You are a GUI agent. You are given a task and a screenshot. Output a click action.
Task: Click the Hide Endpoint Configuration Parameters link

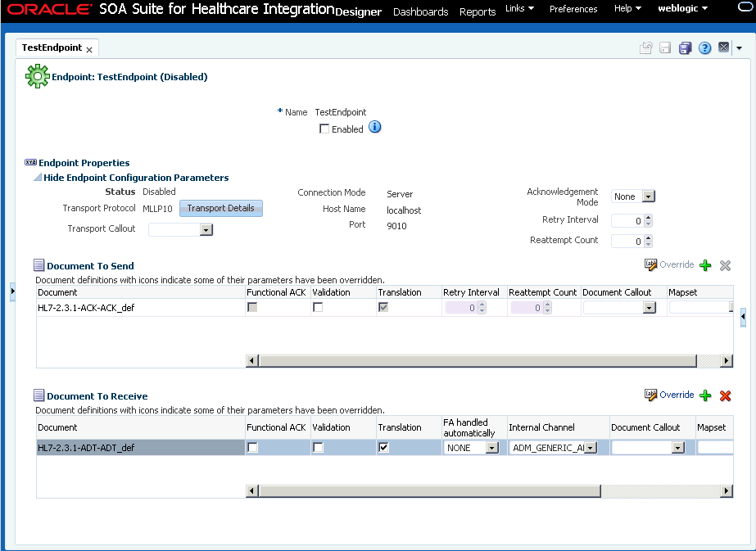click(x=136, y=178)
